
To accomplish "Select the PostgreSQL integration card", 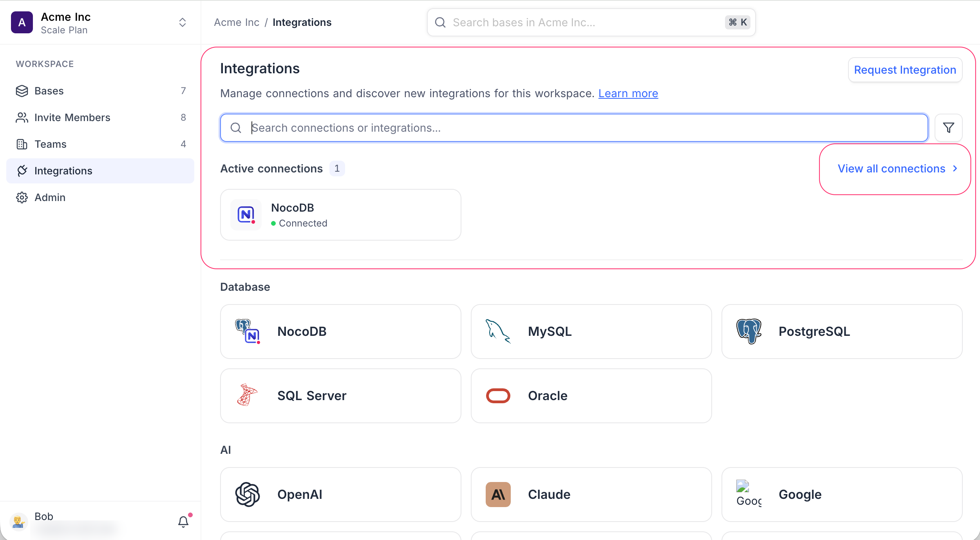I will coord(842,332).
